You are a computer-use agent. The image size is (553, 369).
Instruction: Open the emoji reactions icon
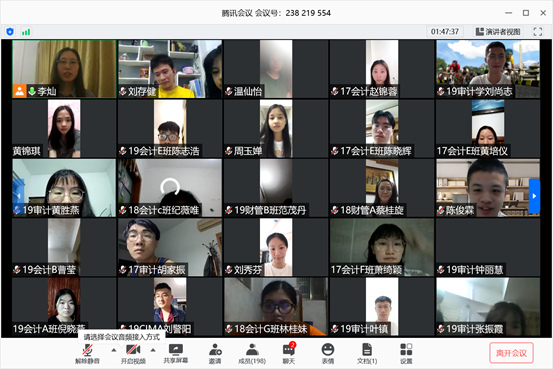click(328, 350)
